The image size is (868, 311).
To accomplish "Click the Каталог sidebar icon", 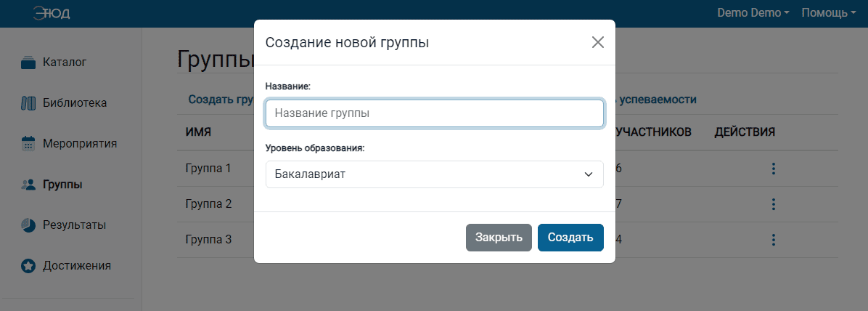I will point(28,62).
